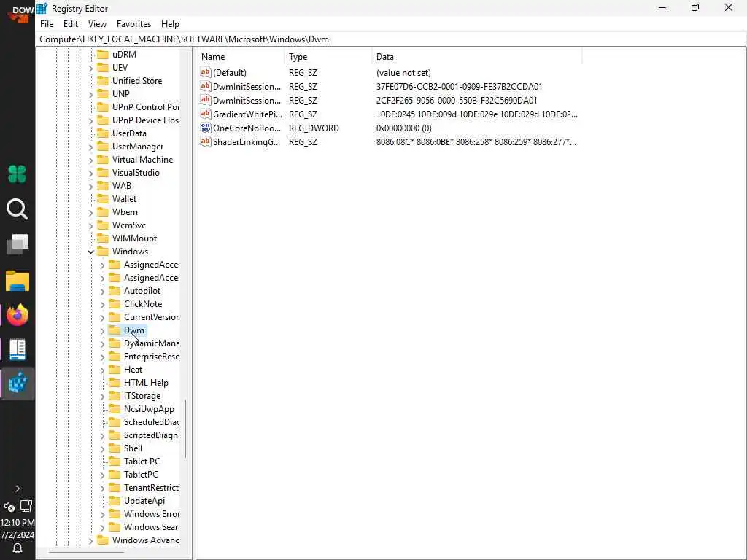Expand the ITStorage key
747x560 pixels.
click(102, 396)
